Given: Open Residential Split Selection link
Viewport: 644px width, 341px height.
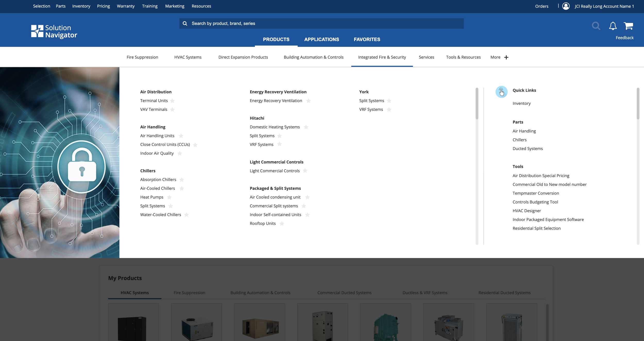Looking at the screenshot, I should point(536,228).
